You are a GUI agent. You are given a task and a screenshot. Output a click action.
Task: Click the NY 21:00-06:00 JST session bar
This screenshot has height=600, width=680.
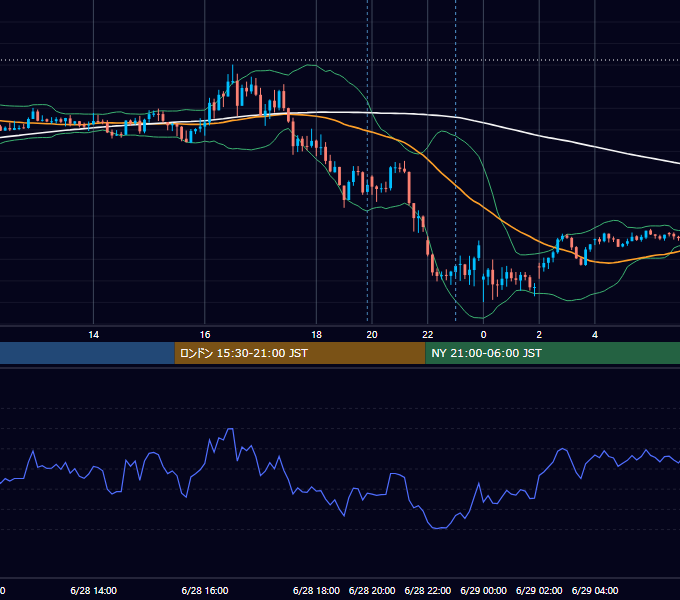552,353
